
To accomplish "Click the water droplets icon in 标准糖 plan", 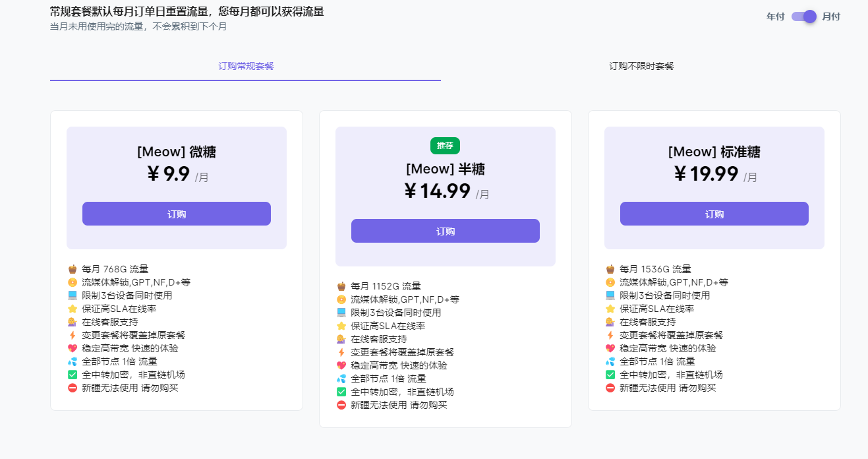I will click(x=610, y=361).
